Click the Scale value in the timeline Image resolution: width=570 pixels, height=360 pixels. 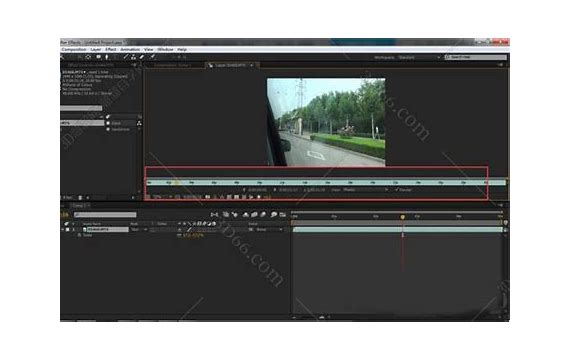coord(193,236)
